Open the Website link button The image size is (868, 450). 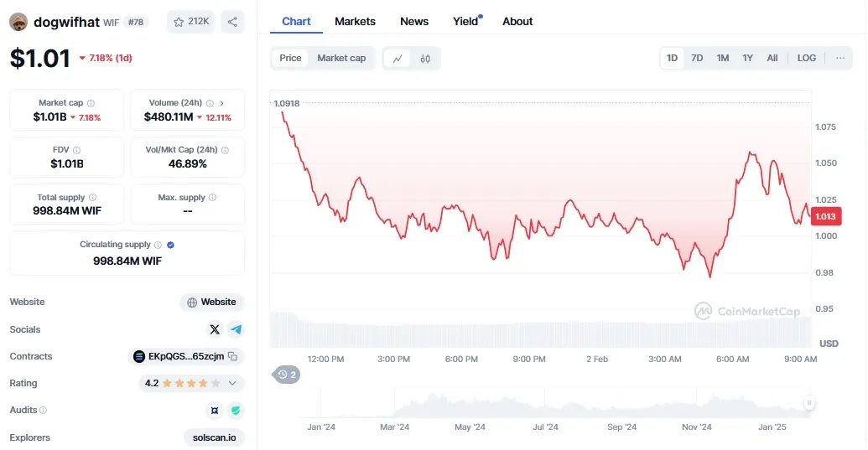[x=212, y=303]
